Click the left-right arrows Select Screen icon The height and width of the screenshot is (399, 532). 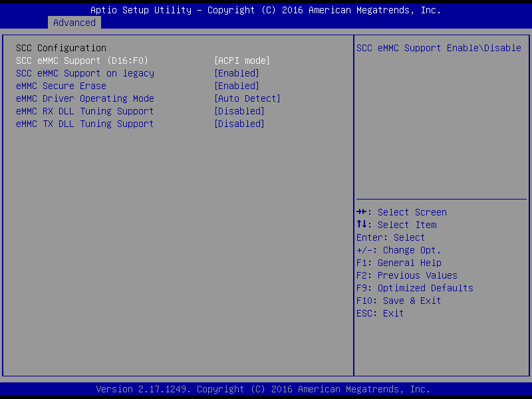(x=362, y=212)
